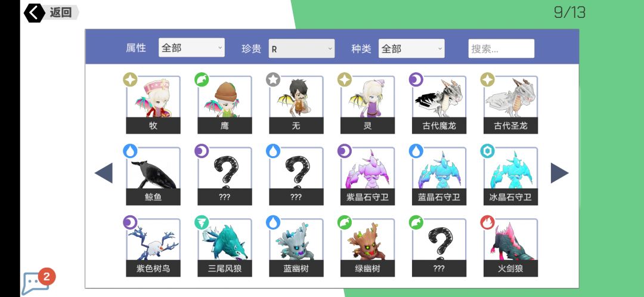Open the 蓝幽树 creature card
Screen dimensions: 644x297
click(296, 247)
